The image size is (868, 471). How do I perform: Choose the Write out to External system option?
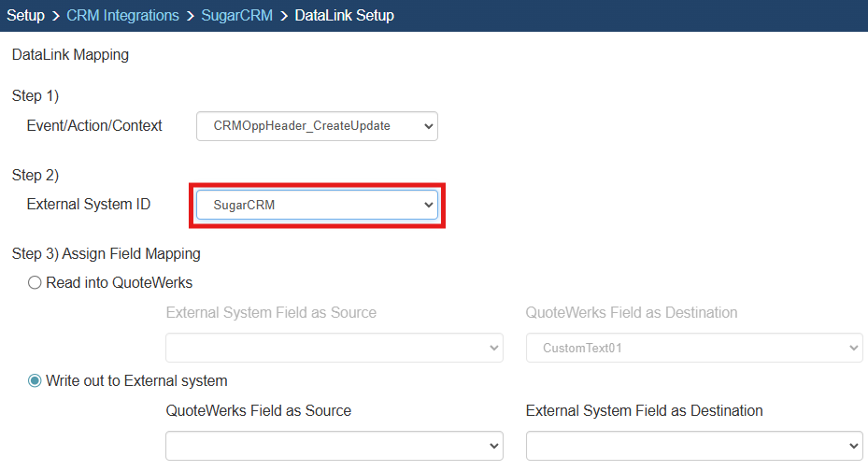(36, 380)
